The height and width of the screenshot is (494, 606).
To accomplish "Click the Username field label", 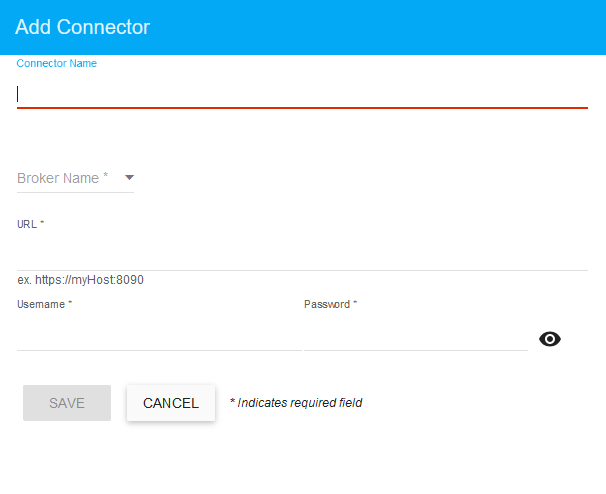I will point(44,304).
